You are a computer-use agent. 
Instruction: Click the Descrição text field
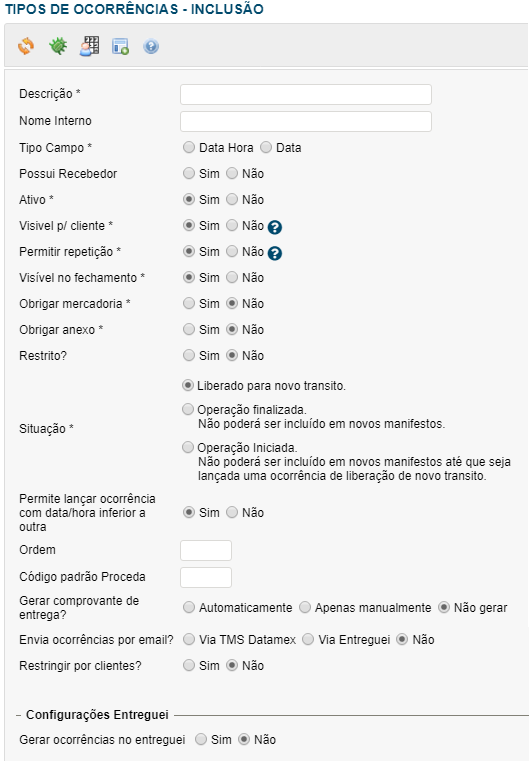pos(306,94)
